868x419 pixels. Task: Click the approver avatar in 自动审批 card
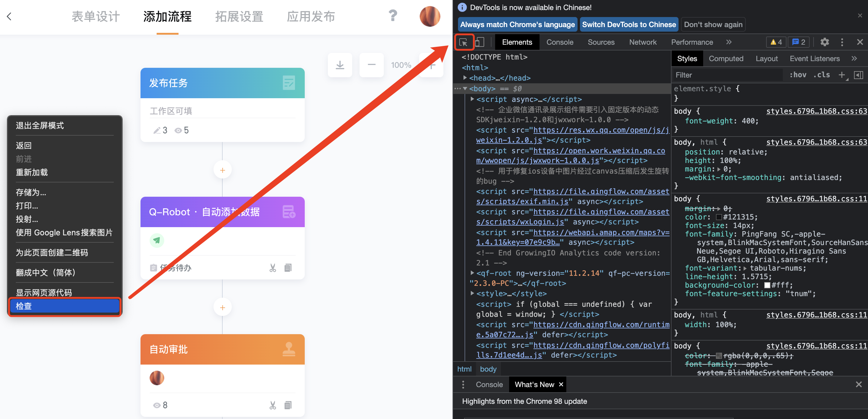[157, 378]
